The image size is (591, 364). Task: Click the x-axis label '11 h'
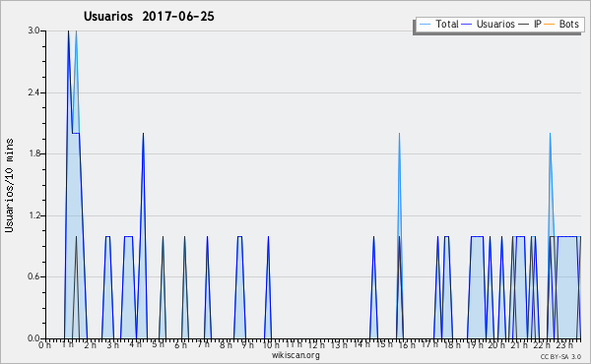click(294, 344)
